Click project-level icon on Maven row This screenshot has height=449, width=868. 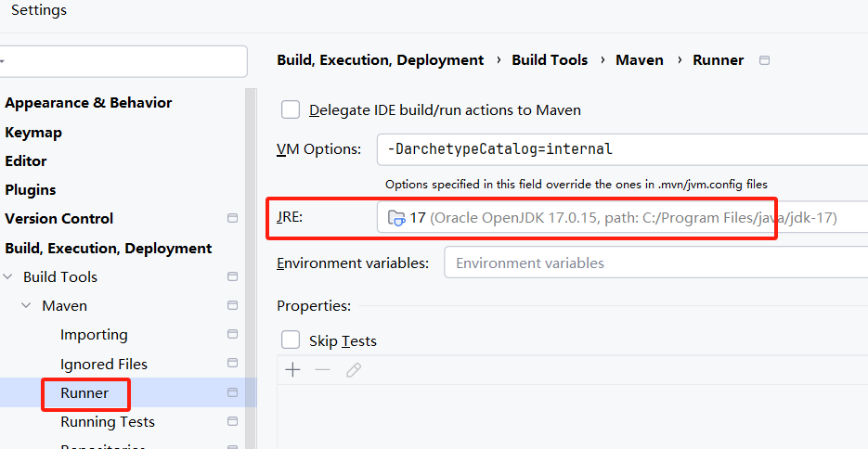(x=232, y=305)
